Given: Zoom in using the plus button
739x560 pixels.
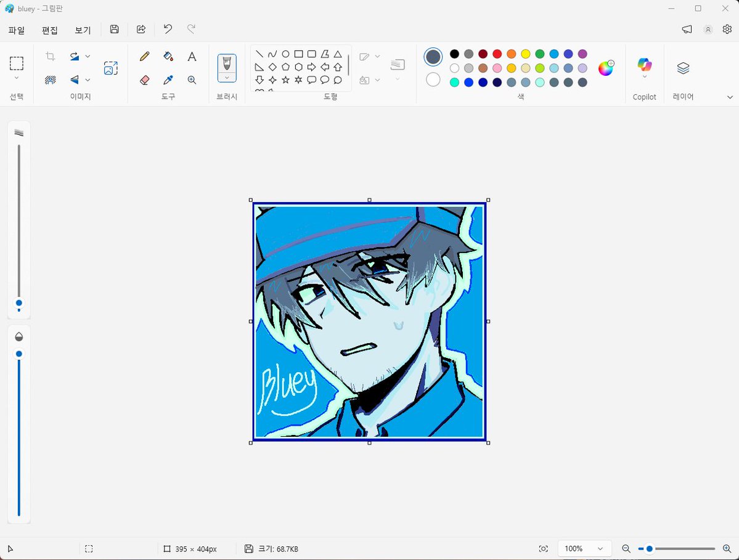Looking at the screenshot, I should click(x=727, y=549).
